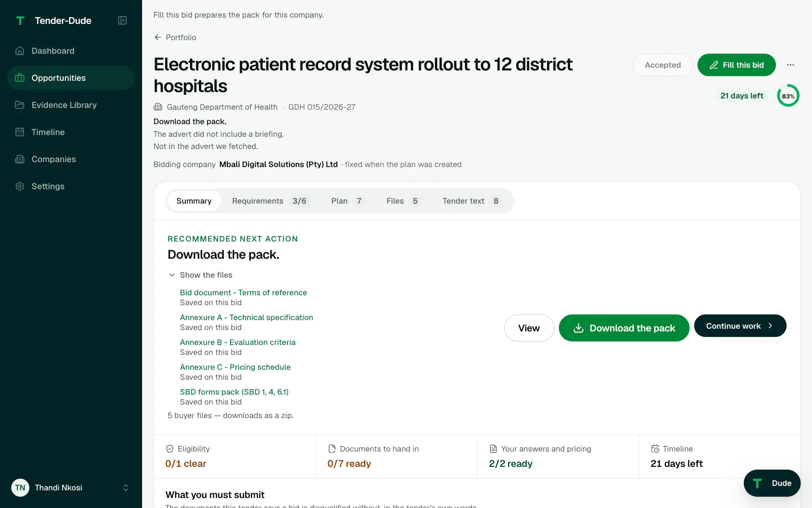This screenshot has width=812, height=508.
Task: Click the 21 days left badge
Action: (742, 96)
